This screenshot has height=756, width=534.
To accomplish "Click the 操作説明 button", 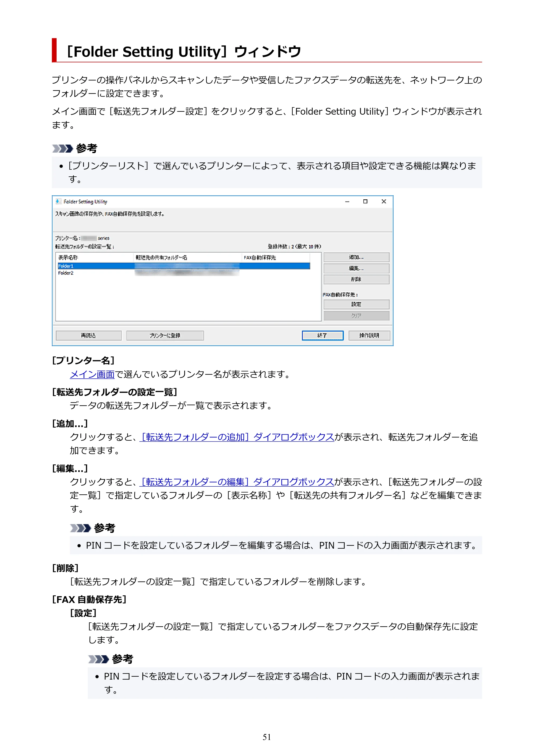I will (369, 335).
